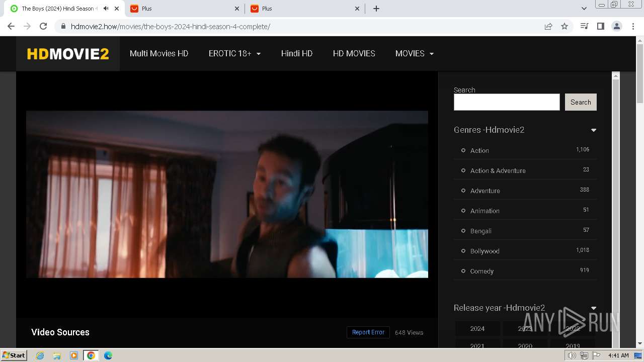Image resolution: width=644 pixels, height=362 pixels.
Task: Open File Explorer from the taskbar
Action: pyautogui.click(x=57, y=355)
